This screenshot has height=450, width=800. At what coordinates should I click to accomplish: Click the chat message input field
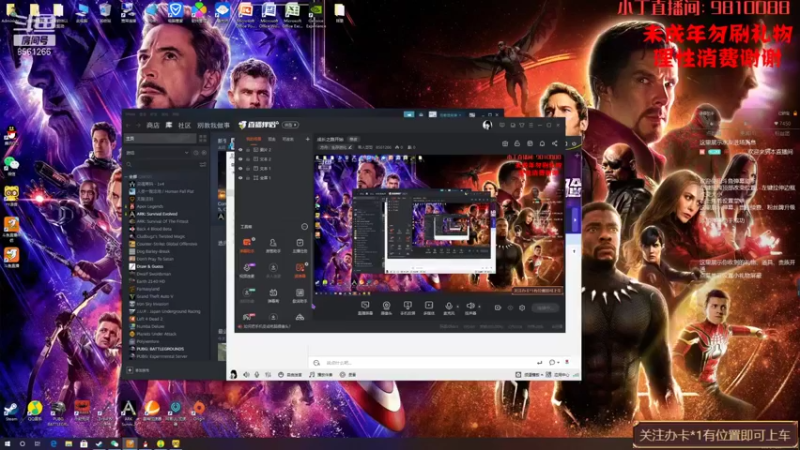point(428,363)
